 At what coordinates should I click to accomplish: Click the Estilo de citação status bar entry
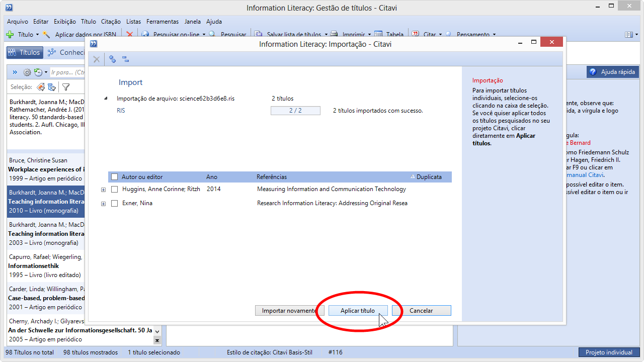point(270,352)
